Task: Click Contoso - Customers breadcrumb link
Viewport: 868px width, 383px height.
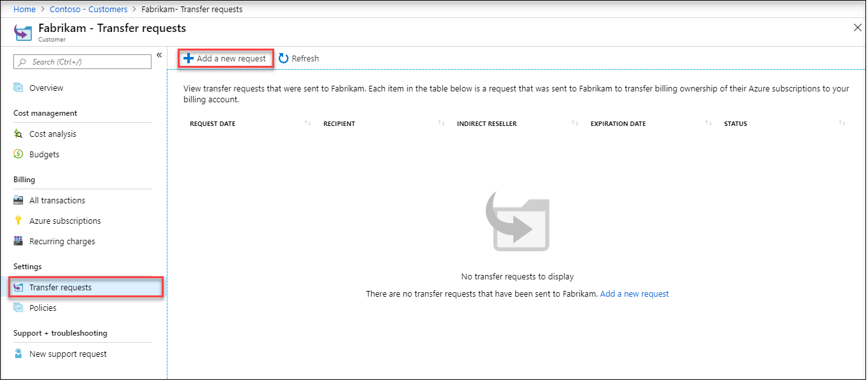Action: click(89, 9)
